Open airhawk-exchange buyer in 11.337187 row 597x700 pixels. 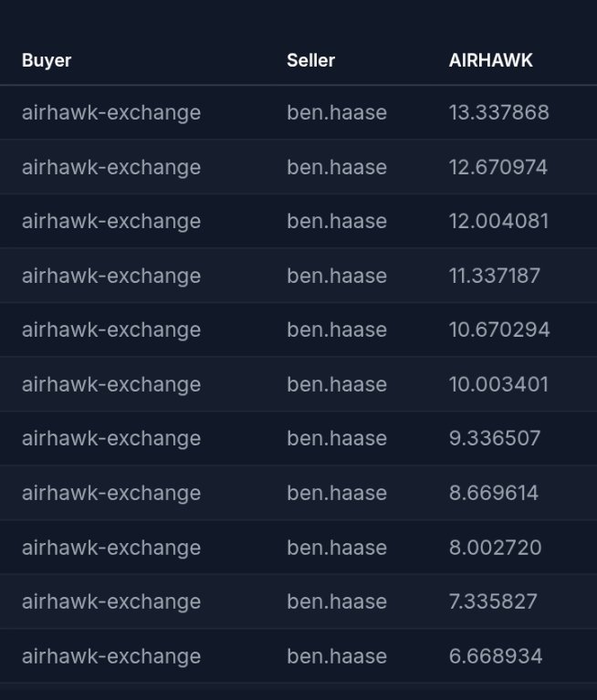[x=111, y=276]
